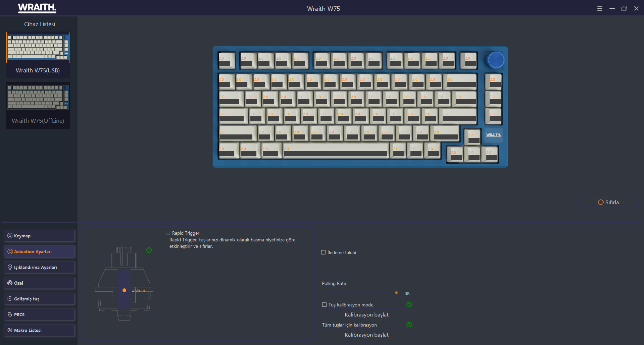644x345 pixels.
Task: Select the Wraith W75(USB) device thumbnail
Action: point(38,47)
